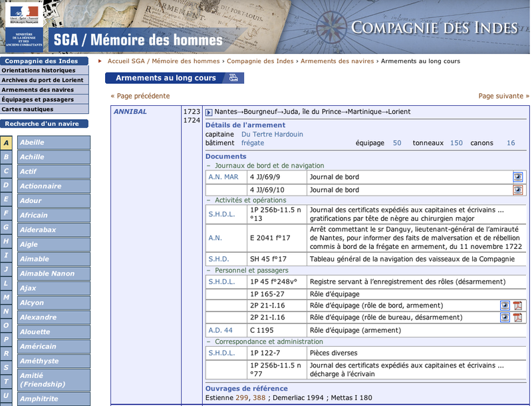The width and height of the screenshot is (532, 406).
Task: Choose ship Abeille from list
Action: [x=54, y=142]
